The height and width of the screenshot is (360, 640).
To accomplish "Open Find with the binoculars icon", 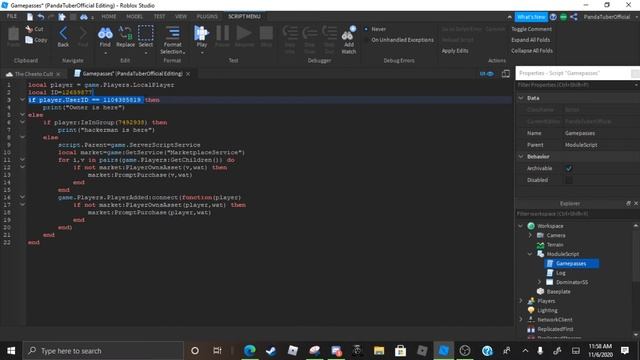I will pyautogui.click(x=105, y=33).
